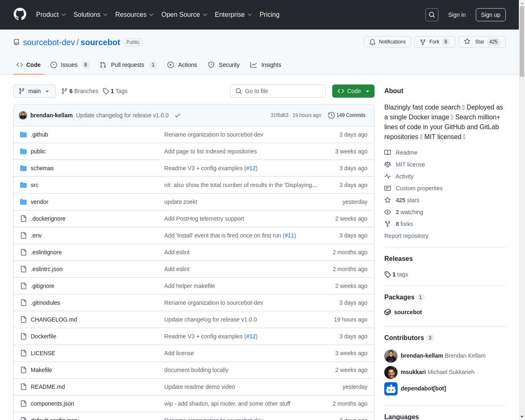Star the repository with Star button
This screenshot has width=525, height=420.
(x=482, y=42)
